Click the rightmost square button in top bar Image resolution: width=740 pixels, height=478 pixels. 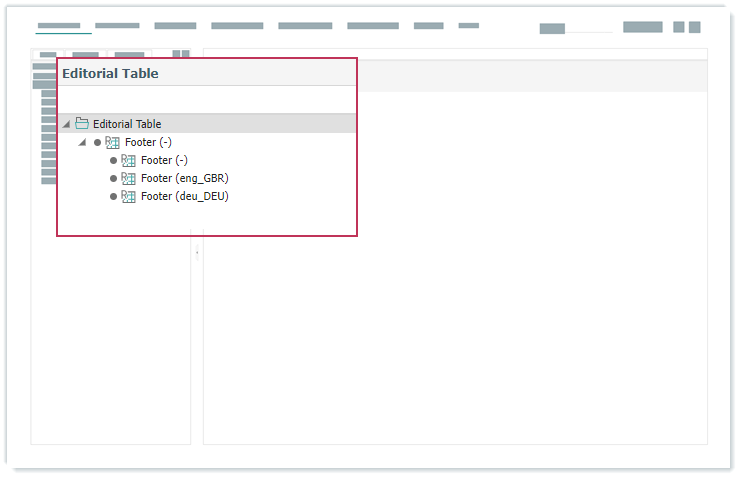(x=694, y=27)
